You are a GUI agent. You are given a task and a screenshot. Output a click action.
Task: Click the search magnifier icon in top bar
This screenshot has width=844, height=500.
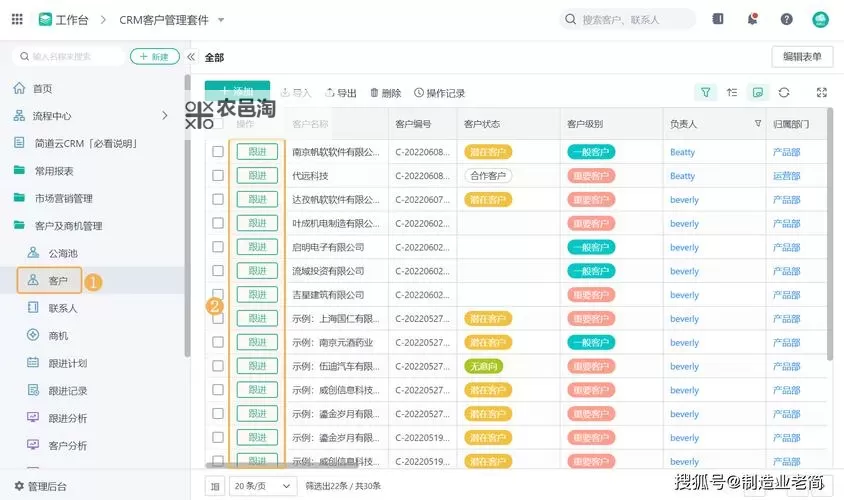[570, 19]
